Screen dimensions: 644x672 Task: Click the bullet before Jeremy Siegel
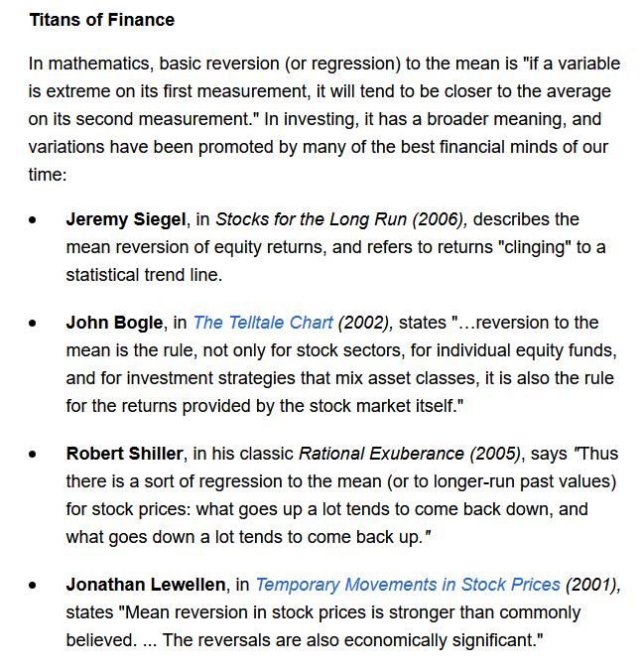(33, 220)
